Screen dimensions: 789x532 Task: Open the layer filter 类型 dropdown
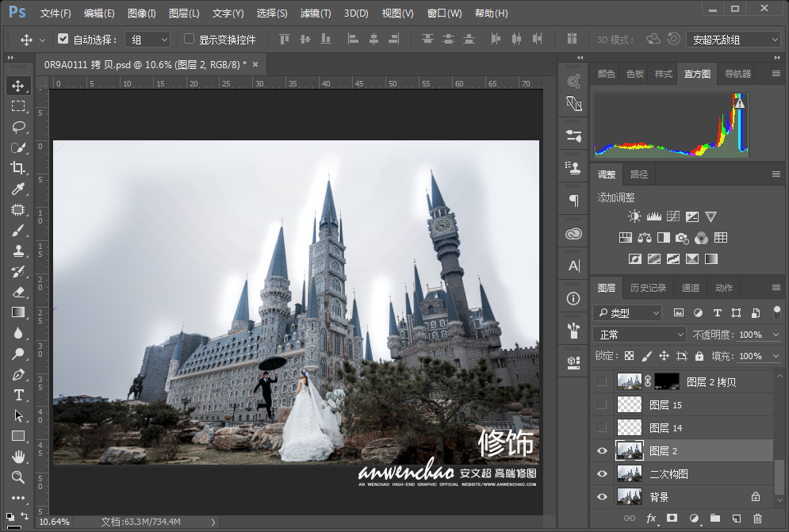(x=627, y=313)
